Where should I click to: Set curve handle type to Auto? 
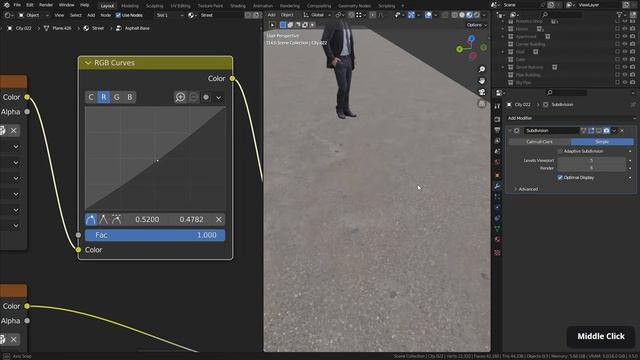[x=91, y=220]
